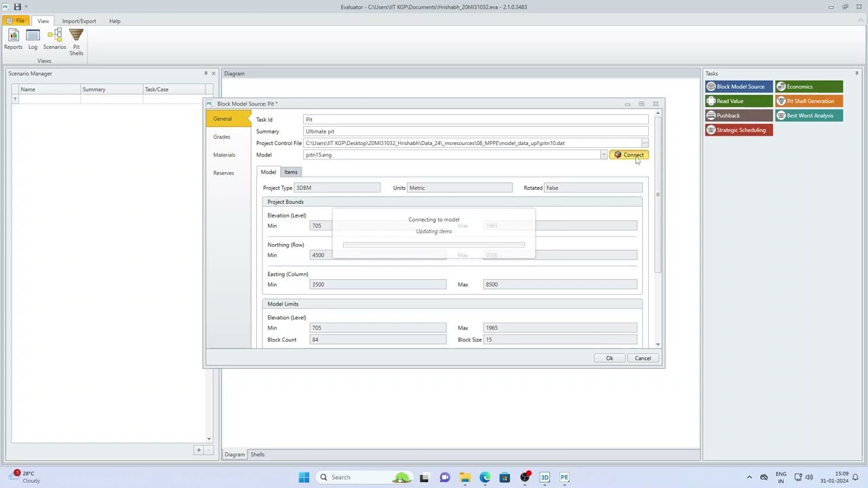Click the Easting Min value 3500
The height and width of the screenshot is (488, 868).
(378, 285)
